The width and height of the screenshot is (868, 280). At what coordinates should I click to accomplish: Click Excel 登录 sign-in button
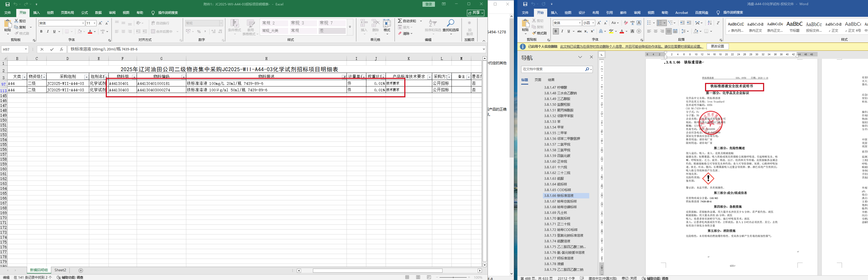tap(429, 4)
